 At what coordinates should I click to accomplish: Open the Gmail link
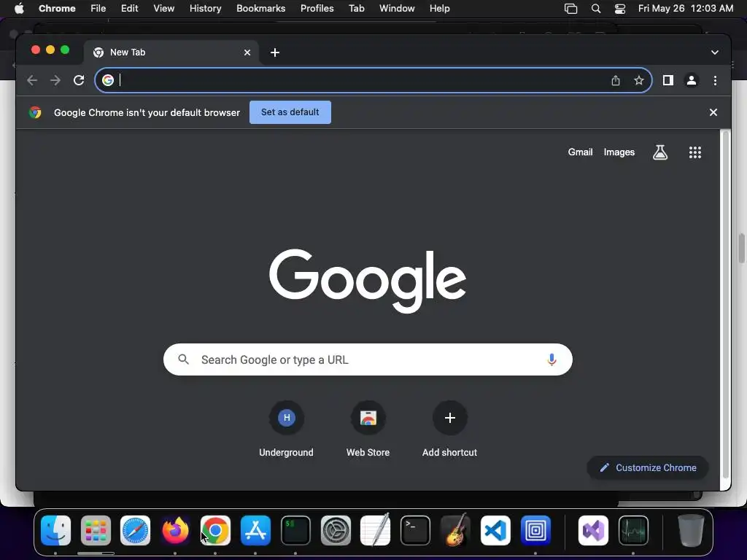(x=580, y=152)
